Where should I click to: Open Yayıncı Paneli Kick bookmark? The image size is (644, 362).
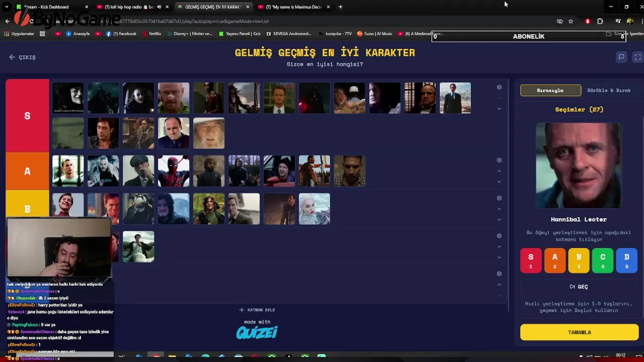[239, 34]
